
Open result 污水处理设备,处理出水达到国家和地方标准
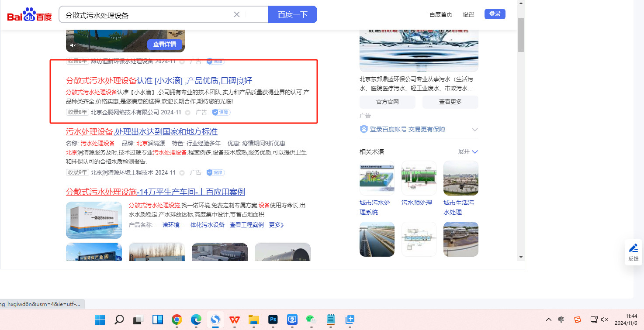click(x=142, y=132)
